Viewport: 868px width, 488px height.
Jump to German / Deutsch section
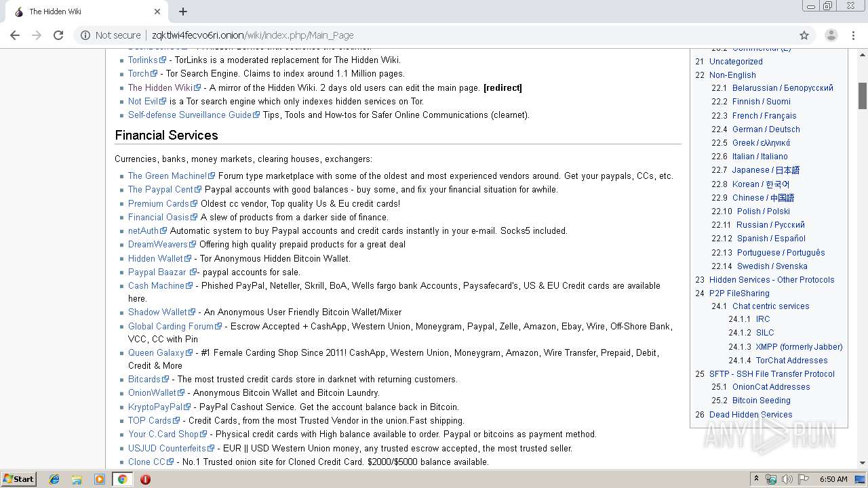[766, 129]
